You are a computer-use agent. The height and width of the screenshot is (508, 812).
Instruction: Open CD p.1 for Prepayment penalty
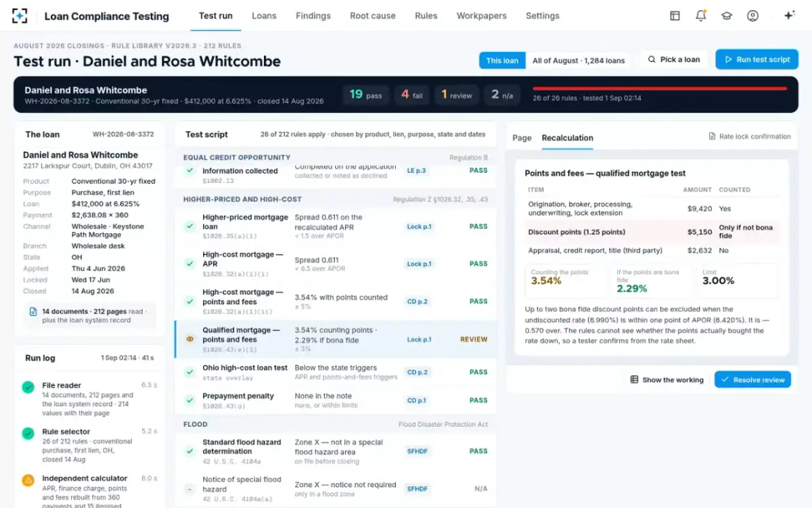[417, 400]
